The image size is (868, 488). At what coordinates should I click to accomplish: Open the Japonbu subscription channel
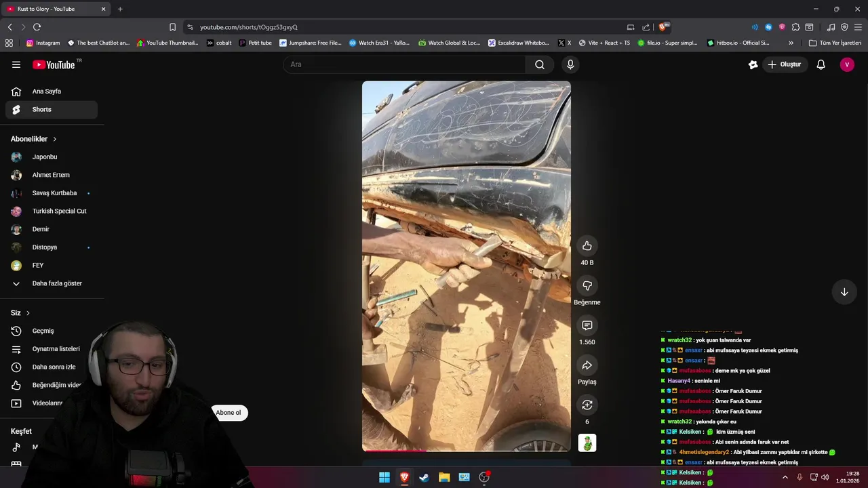tap(52, 157)
